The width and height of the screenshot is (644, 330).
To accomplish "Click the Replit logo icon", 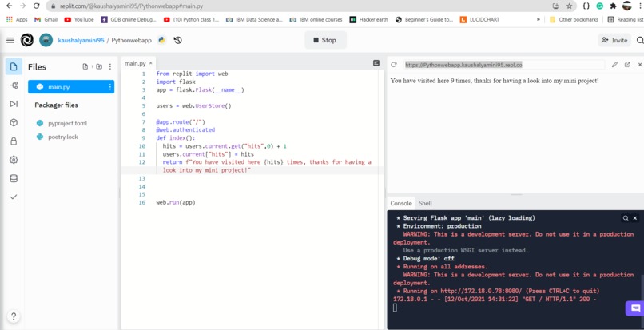I will [x=27, y=40].
